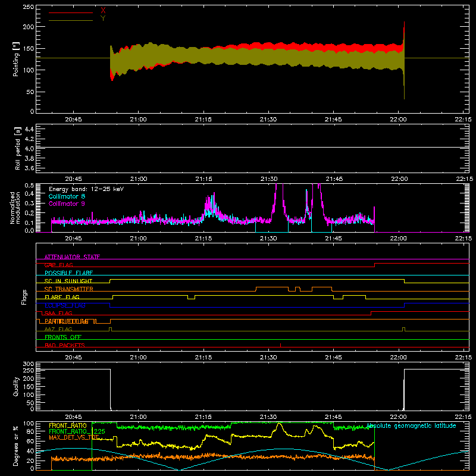Image resolution: width=476 pixels, height=476 pixels.
Task: Click 22:15 label under the Pointing plot
Action: [x=464, y=120]
